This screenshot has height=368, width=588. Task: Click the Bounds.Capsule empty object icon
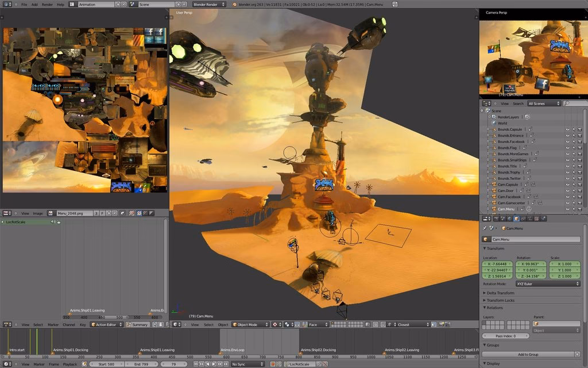(x=494, y=129)
